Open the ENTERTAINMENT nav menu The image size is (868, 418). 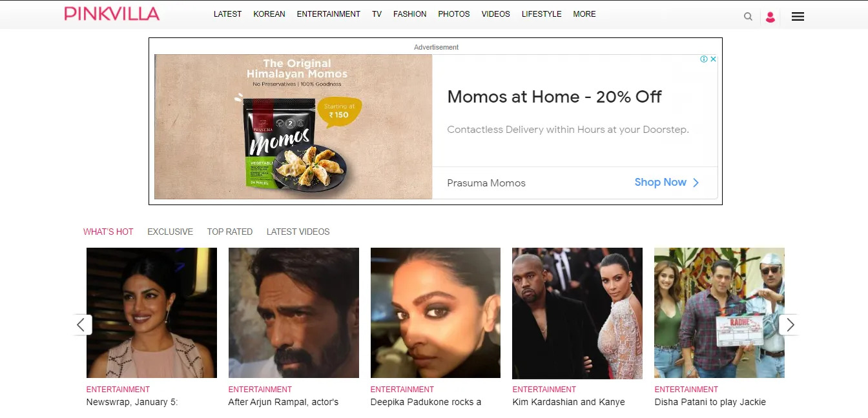coord(329,14)
